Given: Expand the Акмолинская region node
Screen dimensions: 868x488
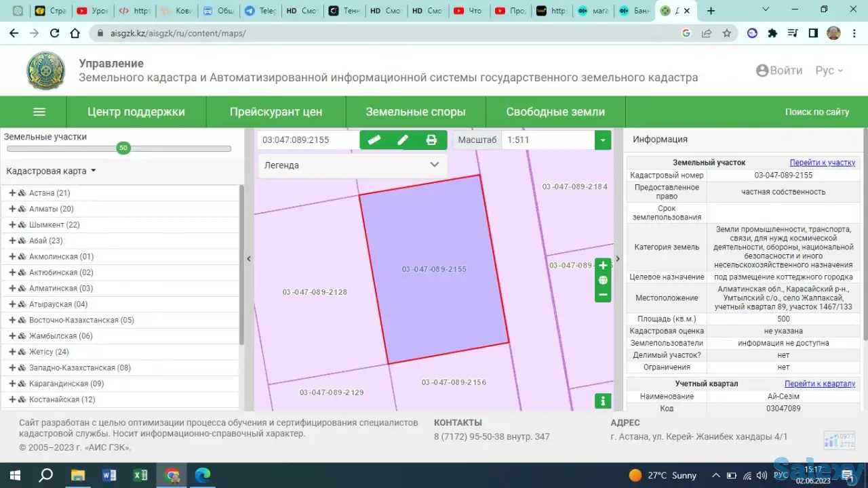Looking at the screenshot, I should tap(12, 256).
